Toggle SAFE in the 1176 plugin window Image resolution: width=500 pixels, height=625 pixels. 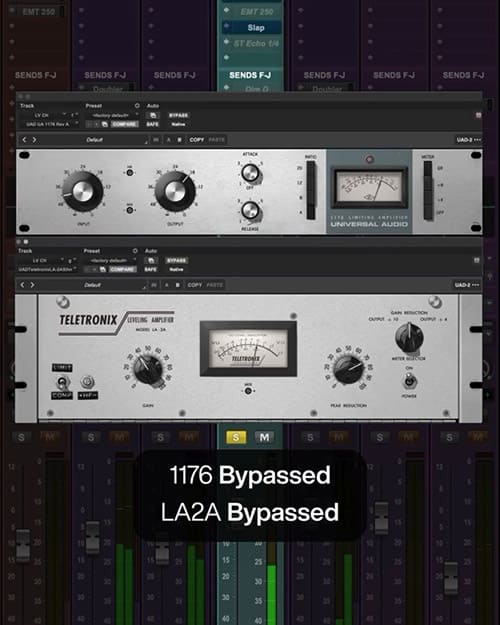tap(152, 124)
